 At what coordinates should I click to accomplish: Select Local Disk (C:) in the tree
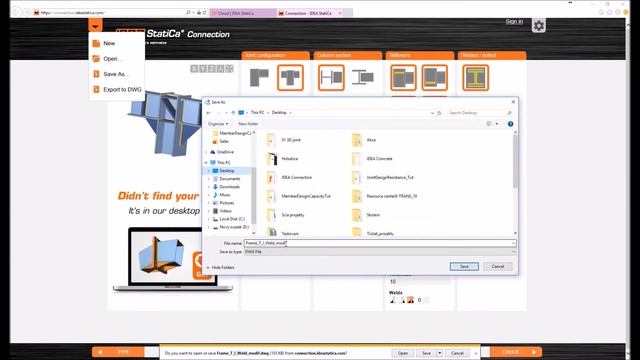[x=232, y=219]
